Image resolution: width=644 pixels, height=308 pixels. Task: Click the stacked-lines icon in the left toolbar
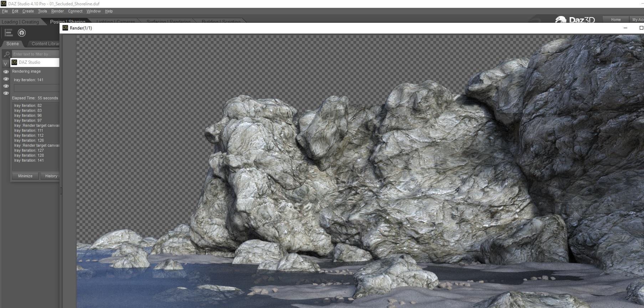pyautogui.click(x=9, y=33)
